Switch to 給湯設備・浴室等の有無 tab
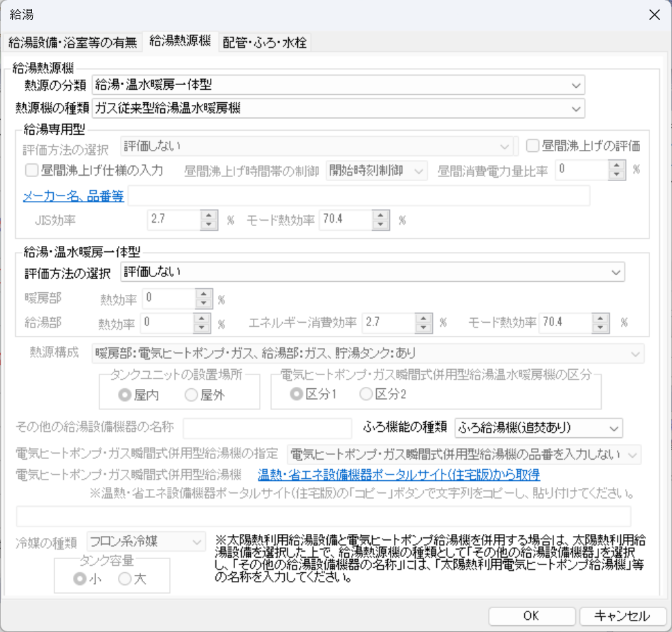Image resolution: width=672 pixels, height=632 pixels. coord(72,42)
